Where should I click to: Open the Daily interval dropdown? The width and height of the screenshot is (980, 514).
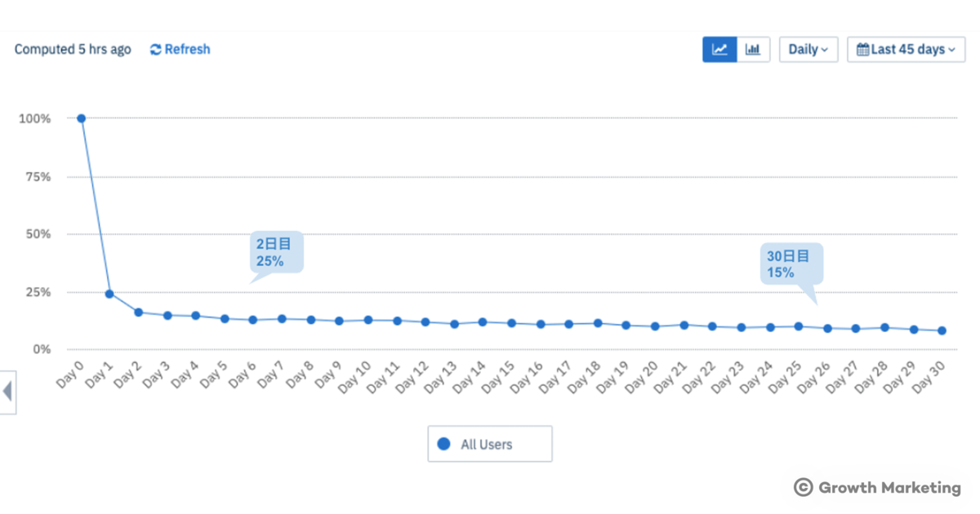tap(808, 49)
